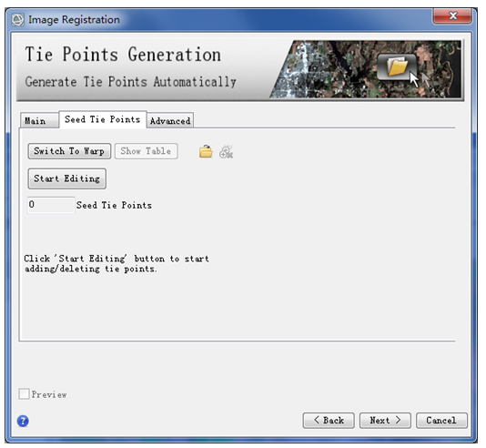
Task: Begin adding points with Start Editing
Action: coord(67,178)
